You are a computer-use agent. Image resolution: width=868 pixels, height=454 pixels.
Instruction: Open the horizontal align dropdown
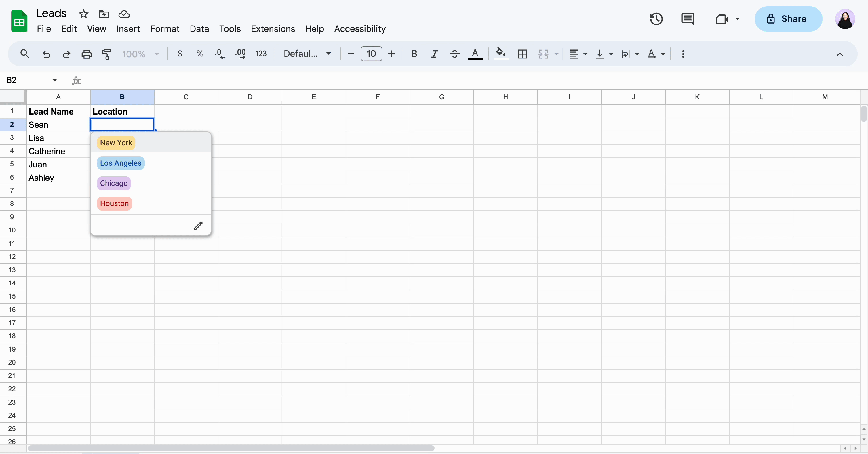pos(578,54)
